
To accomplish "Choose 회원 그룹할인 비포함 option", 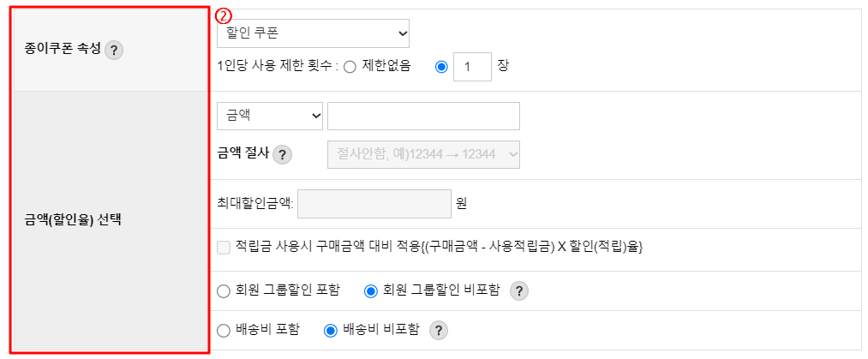I will pyautogui.click(x=370, y=291).
